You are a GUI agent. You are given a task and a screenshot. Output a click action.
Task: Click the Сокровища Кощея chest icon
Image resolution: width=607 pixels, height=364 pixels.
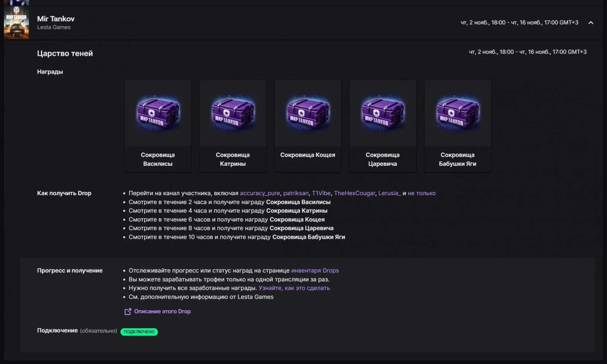point(308,113)
